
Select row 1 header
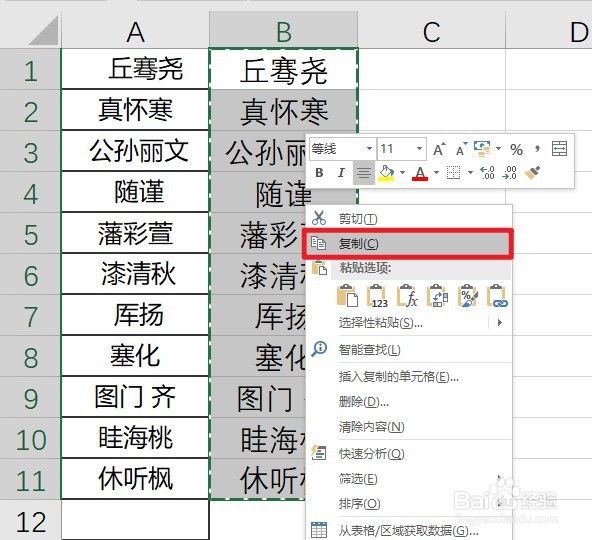[30, 70]
